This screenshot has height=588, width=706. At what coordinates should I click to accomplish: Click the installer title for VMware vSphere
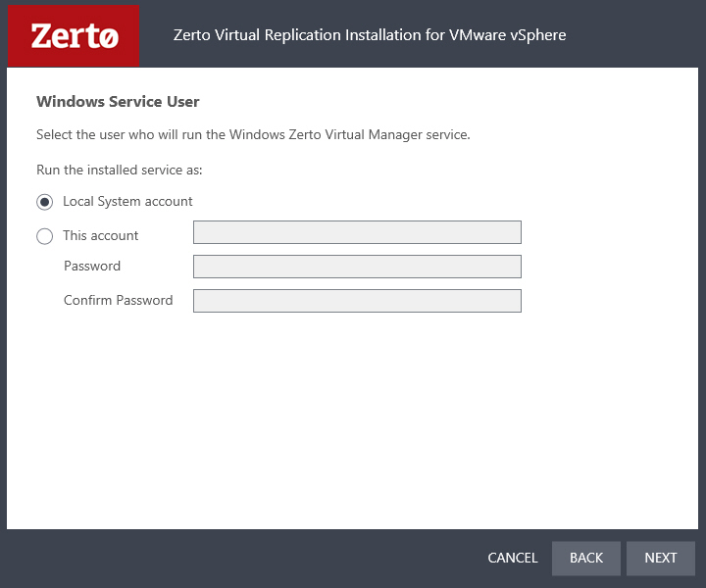(x=370, y=34)
